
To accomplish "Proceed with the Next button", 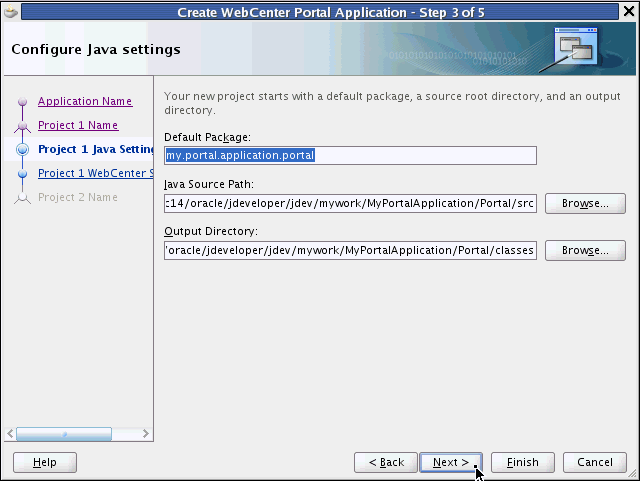I will pos(451,462).
